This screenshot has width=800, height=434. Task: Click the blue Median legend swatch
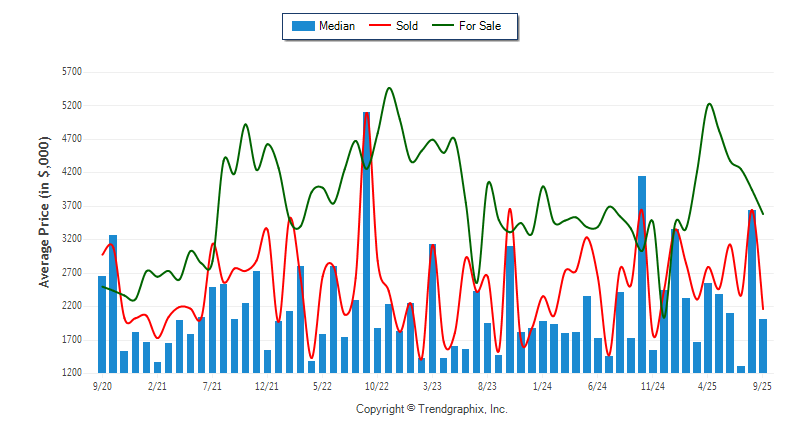[302, 26]
